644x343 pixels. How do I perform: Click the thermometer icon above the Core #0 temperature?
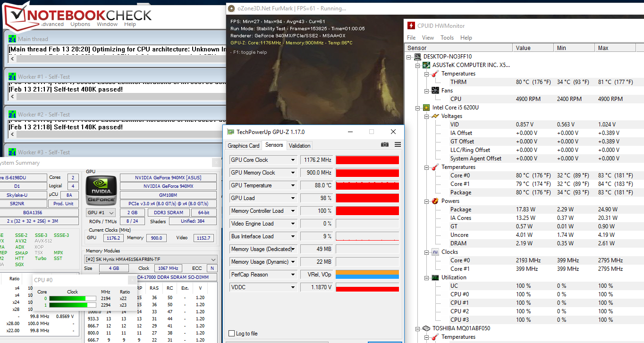point(435,167)
